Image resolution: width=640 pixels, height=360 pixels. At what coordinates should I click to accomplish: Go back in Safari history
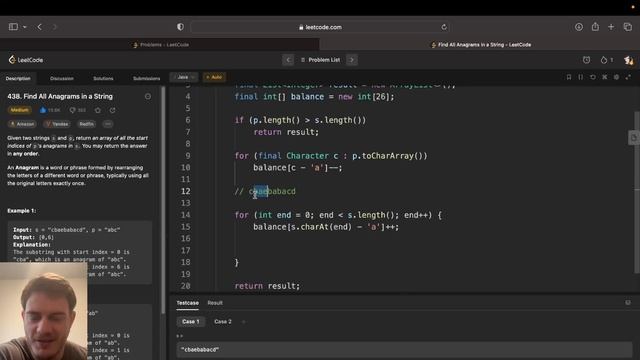click(x=40, y=27)
